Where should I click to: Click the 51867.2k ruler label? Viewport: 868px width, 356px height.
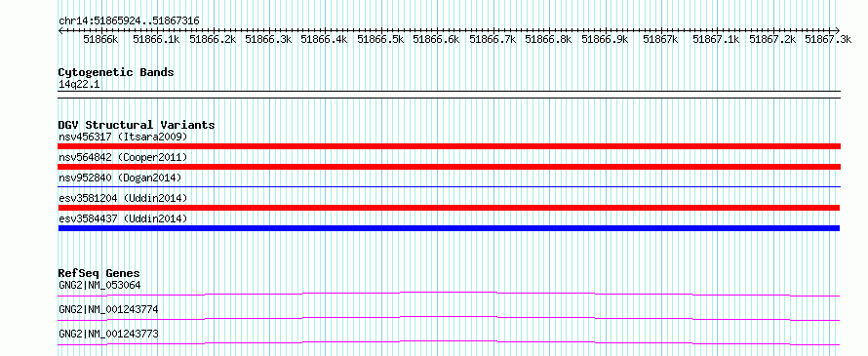773,39
